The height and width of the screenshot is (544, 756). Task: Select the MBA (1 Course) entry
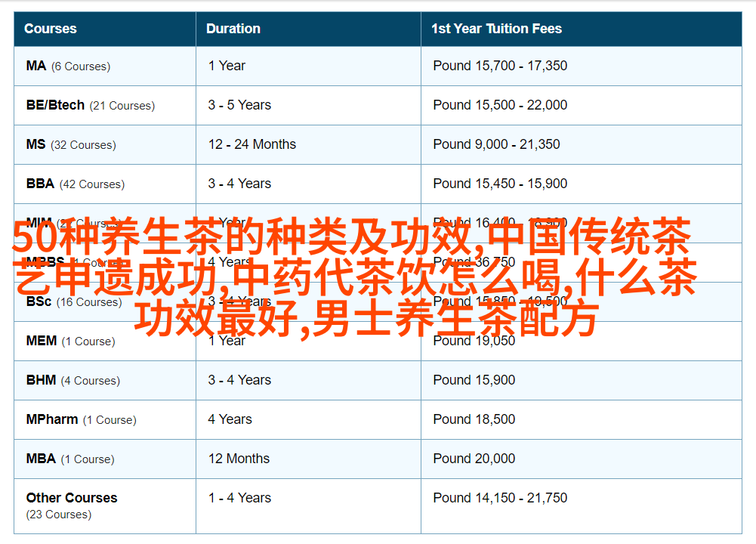click(70, 459)
